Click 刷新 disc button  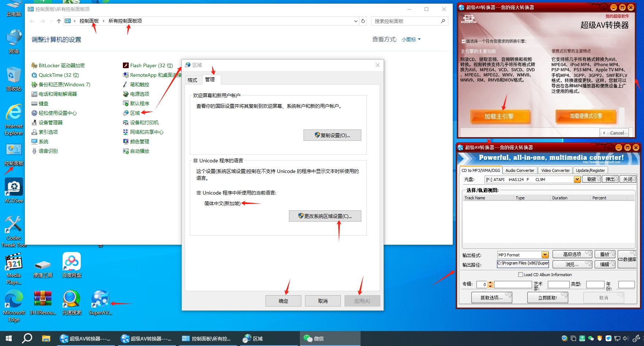coord(592,179)
